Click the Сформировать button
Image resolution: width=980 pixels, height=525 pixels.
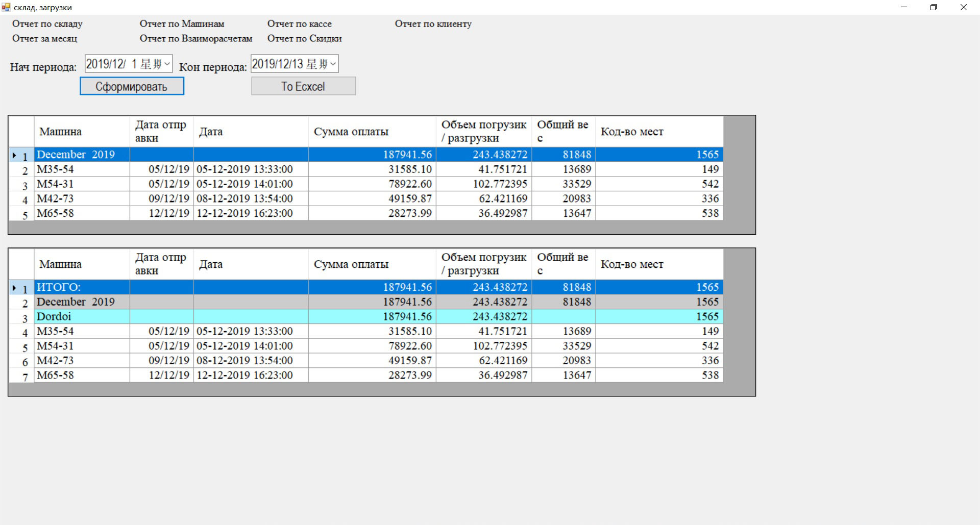132,86
